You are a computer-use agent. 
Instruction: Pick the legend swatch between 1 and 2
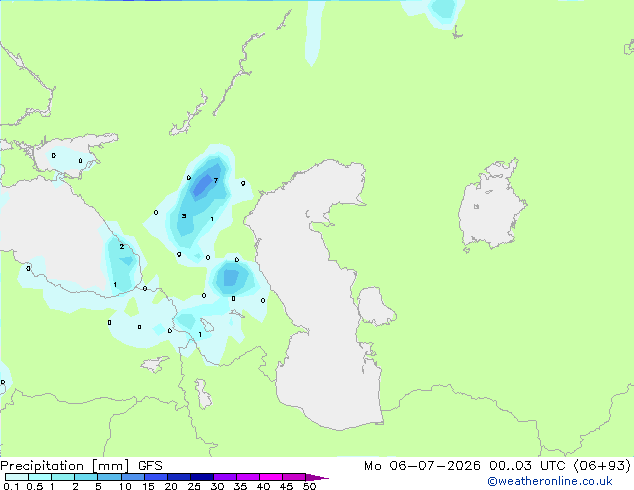click(x=63, y=477)
